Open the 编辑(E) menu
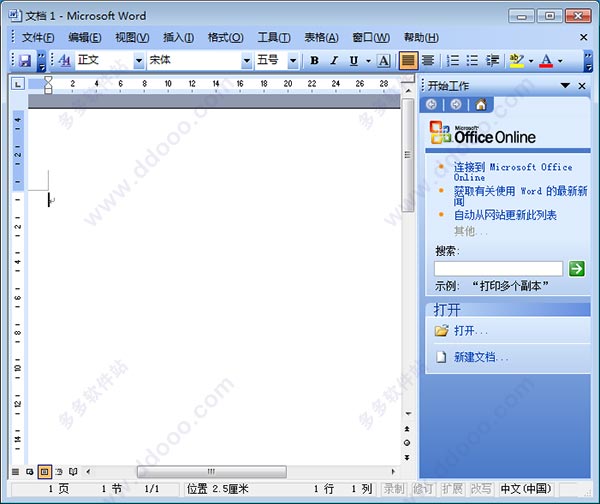This screenshot has width=600, height=504. 85,38
